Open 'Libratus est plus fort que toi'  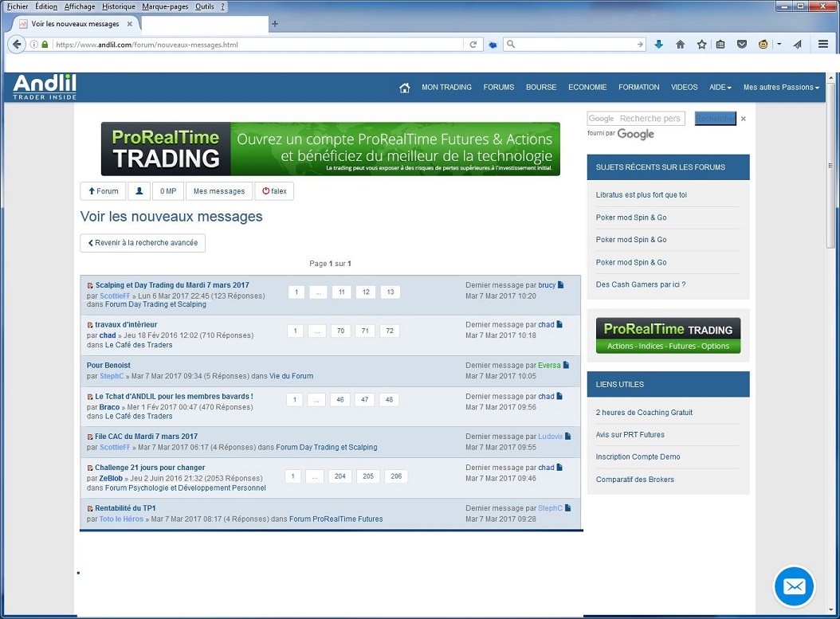pos(642,195)
